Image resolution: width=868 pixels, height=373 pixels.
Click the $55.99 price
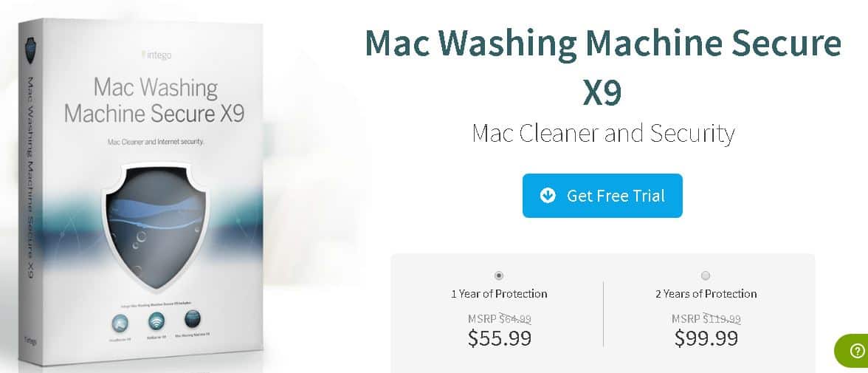click(x=499, y=338)
